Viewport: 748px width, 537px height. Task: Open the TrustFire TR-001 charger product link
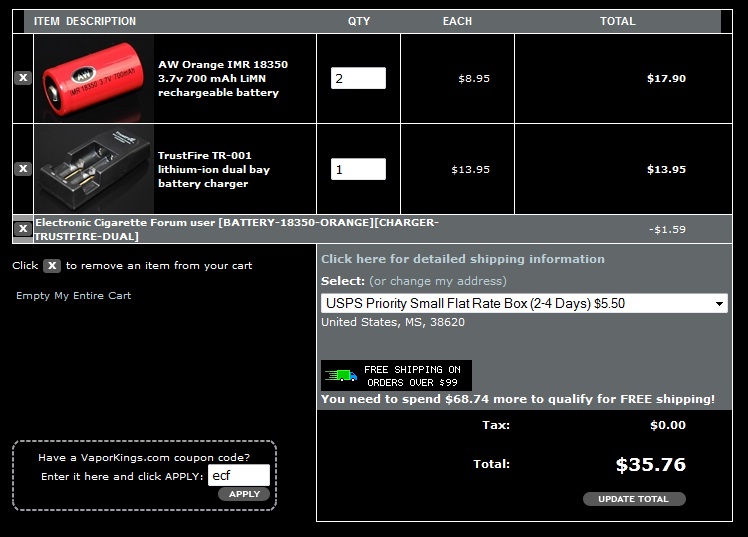pyautogui.click(x=214, y=169)
